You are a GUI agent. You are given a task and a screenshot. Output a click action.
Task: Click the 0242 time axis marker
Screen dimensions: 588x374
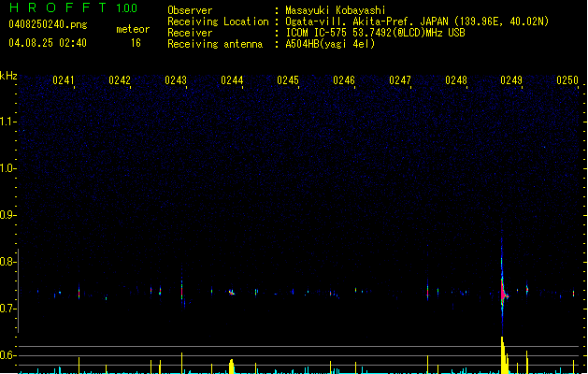pos(120,80)
